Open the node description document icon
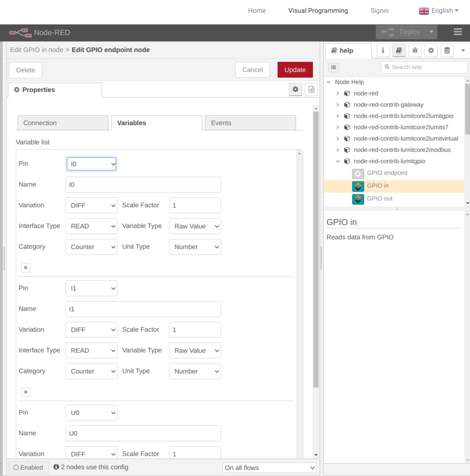Viewport: 470px width, 476px height. (311, 89)
